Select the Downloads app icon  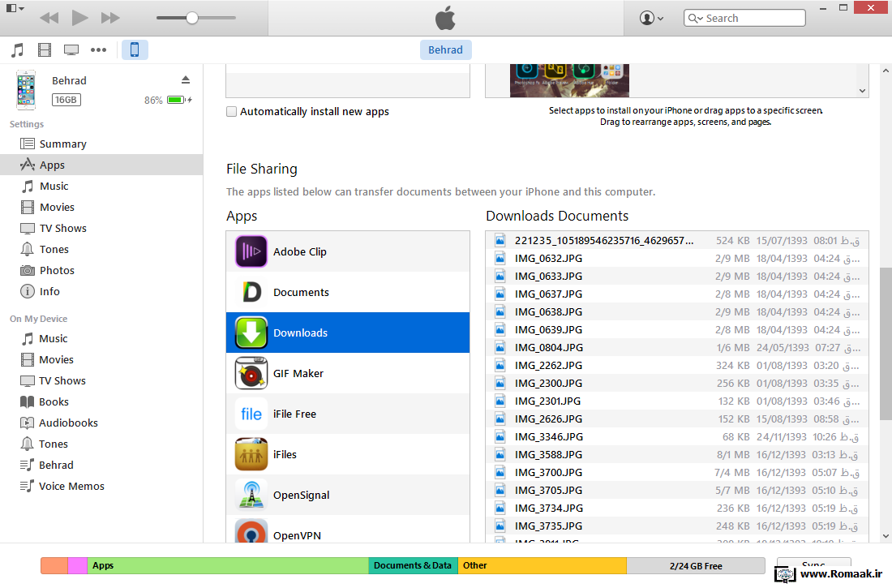click(251, 333)
